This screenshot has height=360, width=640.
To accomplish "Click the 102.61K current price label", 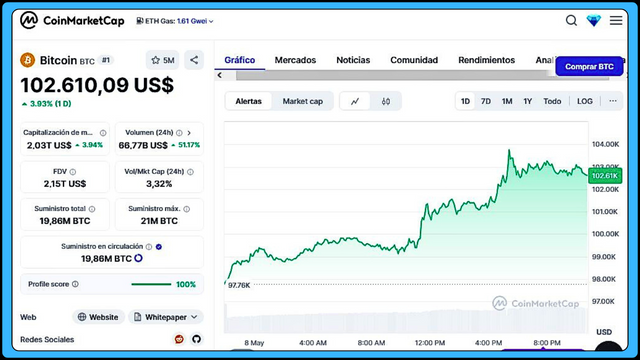I will click(605, 176).
